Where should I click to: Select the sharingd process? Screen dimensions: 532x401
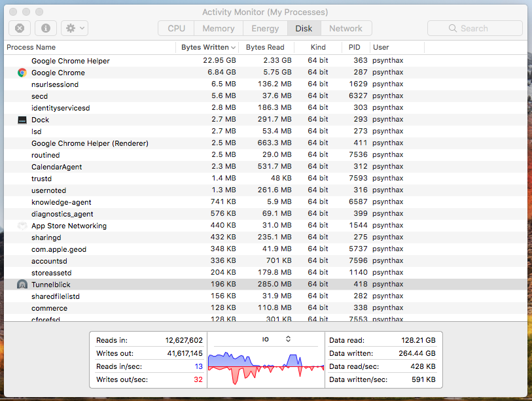tap(266, 237)
